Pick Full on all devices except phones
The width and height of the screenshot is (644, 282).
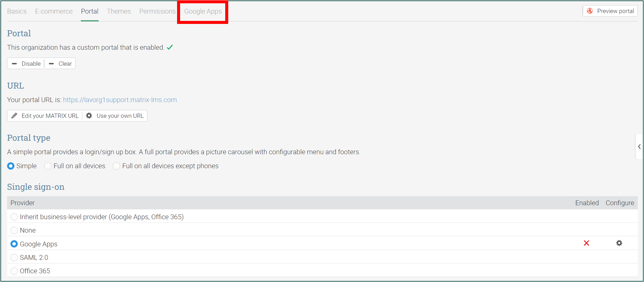click(x=116, y=166)
